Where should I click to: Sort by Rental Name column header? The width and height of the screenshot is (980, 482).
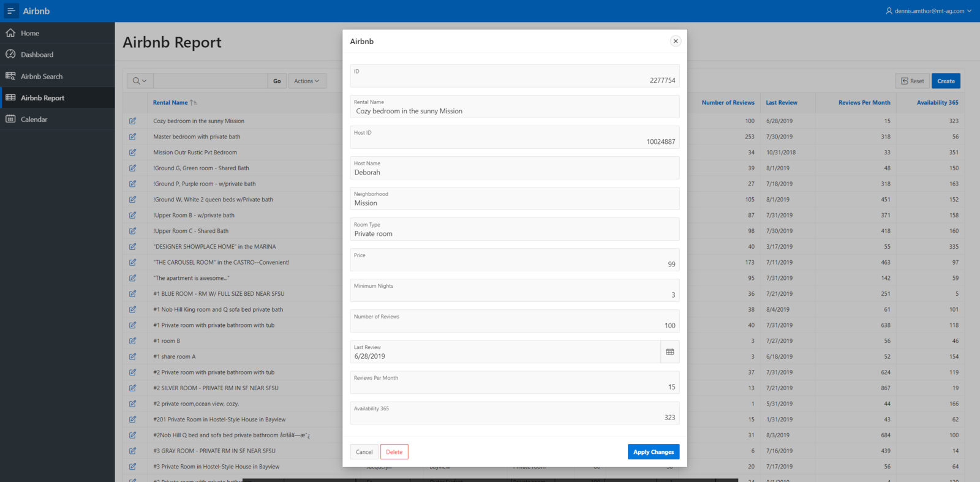click(x=170, y=103)
